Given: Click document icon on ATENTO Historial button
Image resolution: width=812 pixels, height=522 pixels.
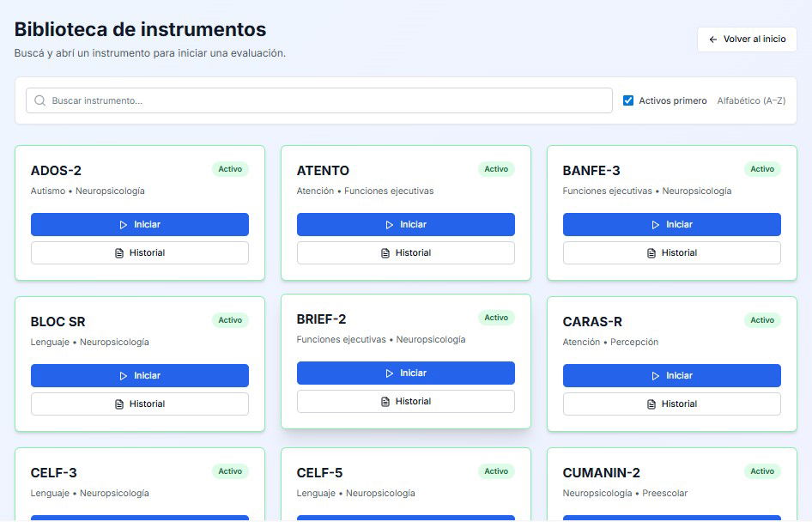Looking at the screenshot, I should point(385,253).
